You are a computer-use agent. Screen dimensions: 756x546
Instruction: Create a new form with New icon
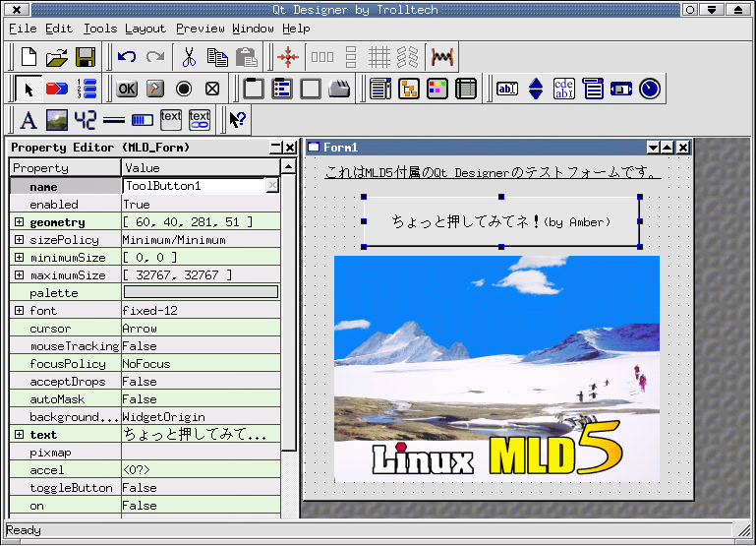click(x=29, y=57)
